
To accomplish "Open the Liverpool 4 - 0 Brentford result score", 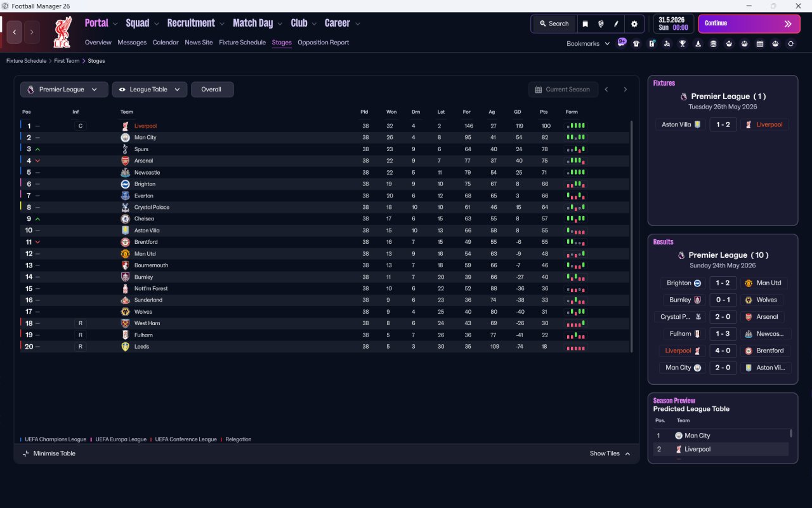I will (x=723, y=351).
